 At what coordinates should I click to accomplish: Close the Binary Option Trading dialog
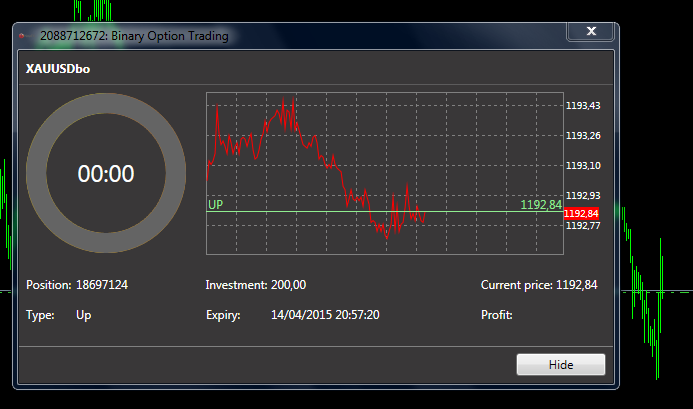590,31
